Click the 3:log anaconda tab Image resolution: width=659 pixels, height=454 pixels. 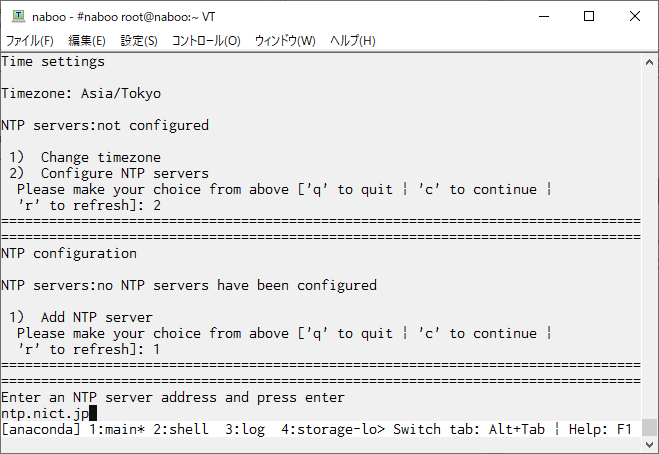[245, 430]
